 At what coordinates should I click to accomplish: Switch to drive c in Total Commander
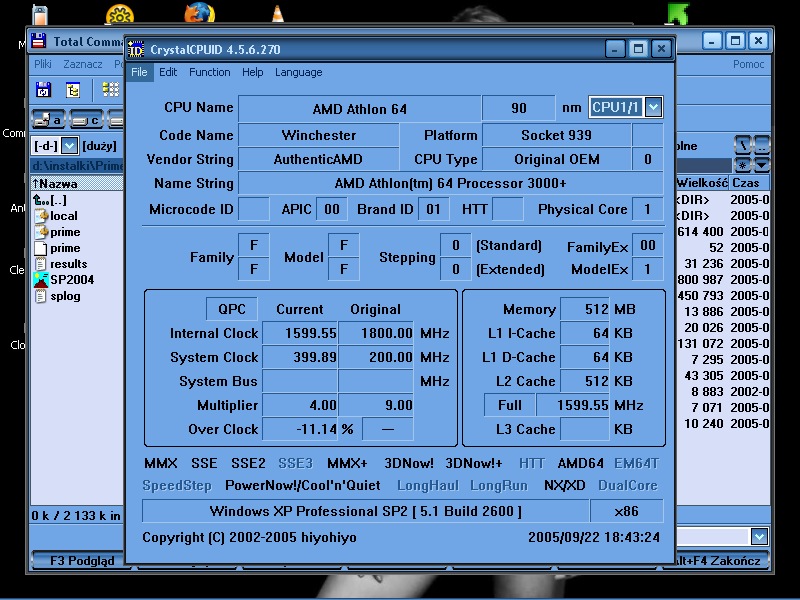tap(86, 120)
